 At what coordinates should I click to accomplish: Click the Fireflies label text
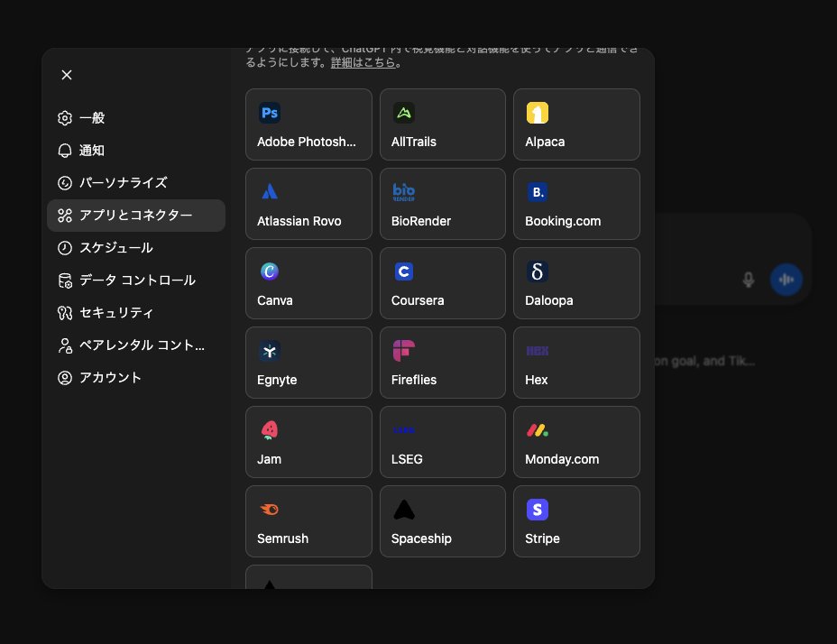point(414,380)
